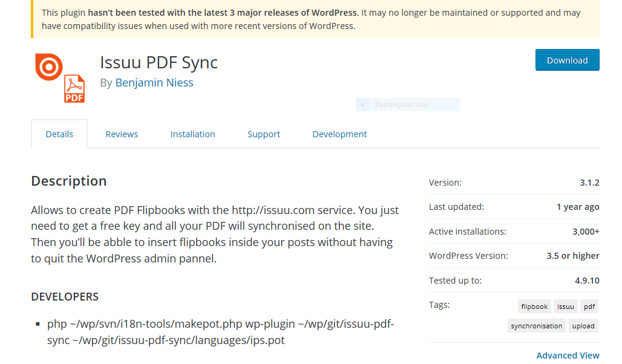This screenshot has width=622, height=364.
Task: Switch to the Support tab
Action: [x=264, y=134]
